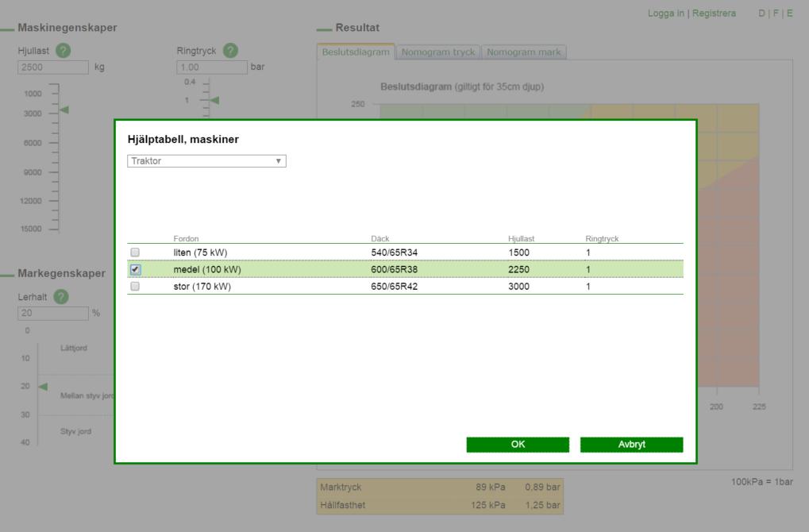Click the Lättjord soil label
The height and width of the screenshot is (532, 809).
(74, 349)
